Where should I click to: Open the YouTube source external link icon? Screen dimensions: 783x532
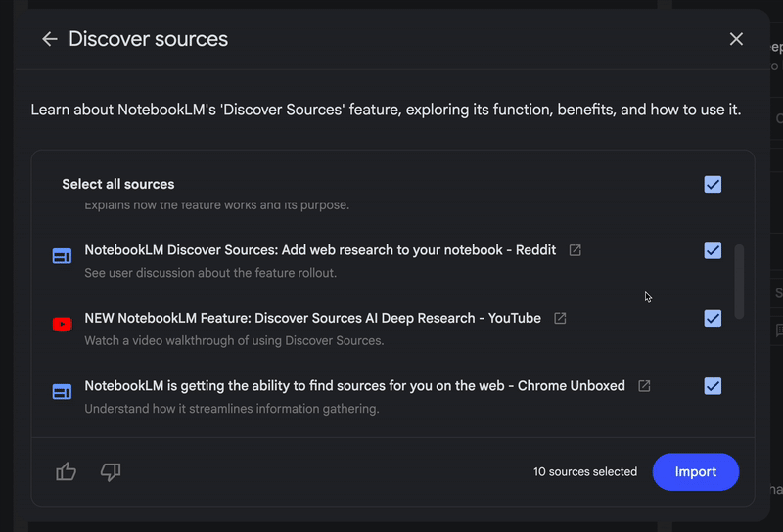coord(560,318)
